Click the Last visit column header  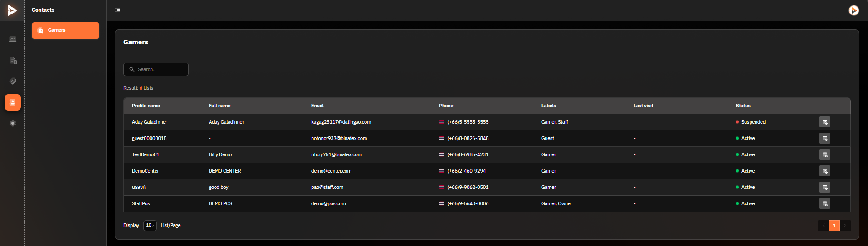pyautogui.click(x=643, y=106)
